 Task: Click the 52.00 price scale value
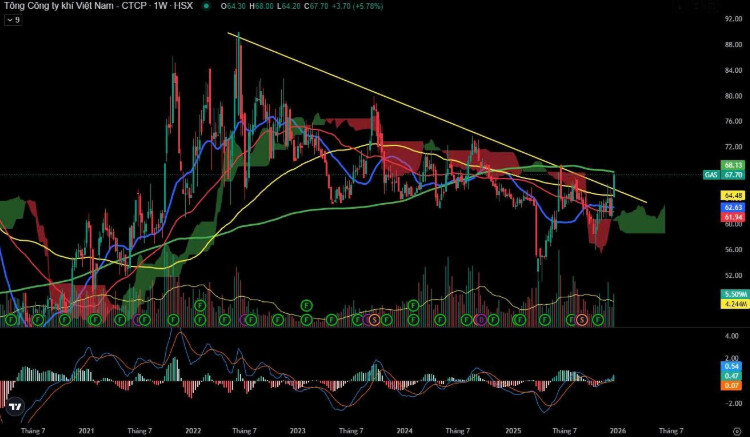(734, 275)
